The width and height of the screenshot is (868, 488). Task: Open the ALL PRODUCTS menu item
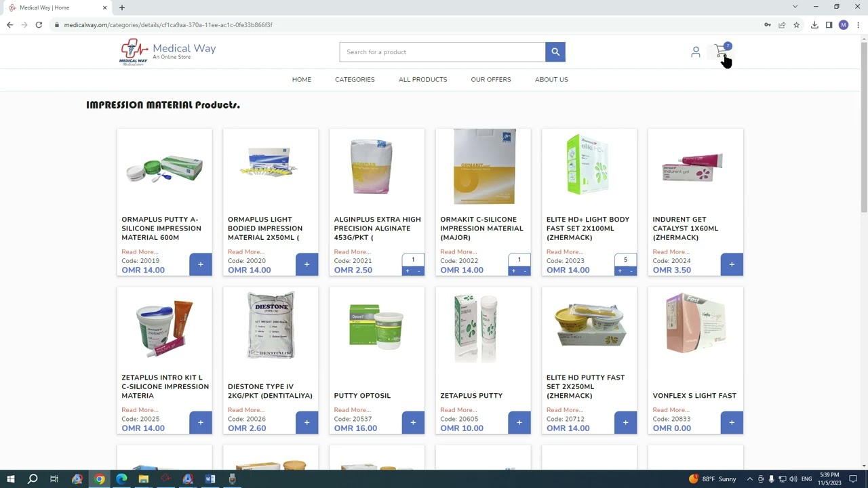tap(423, 79)
